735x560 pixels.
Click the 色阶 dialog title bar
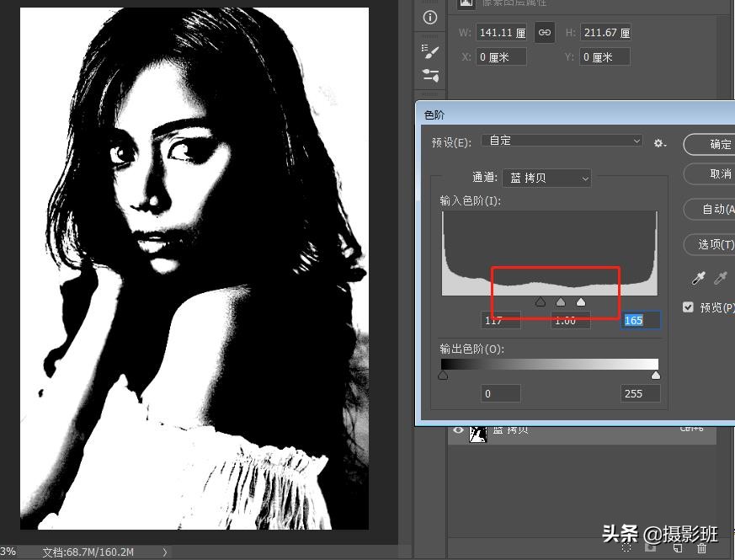point(575,115)
